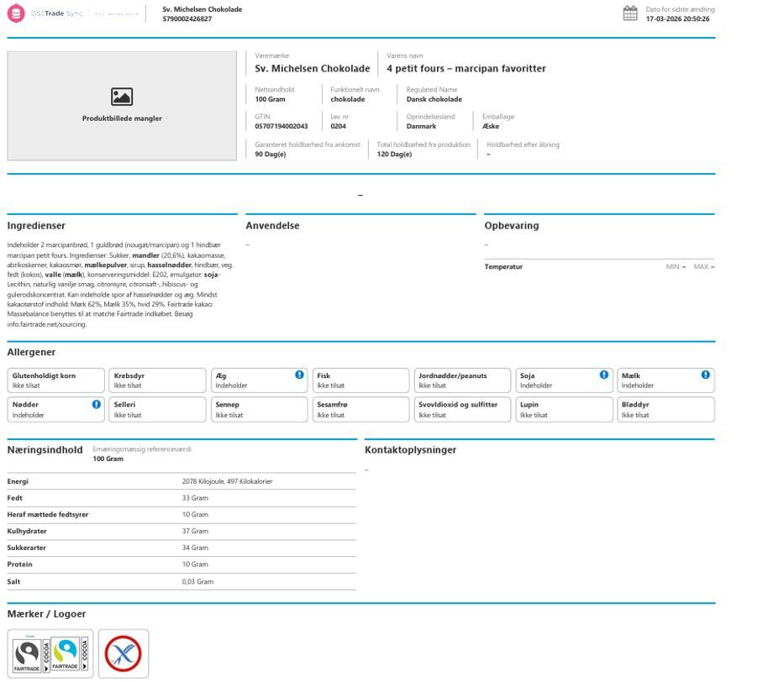
Task: Click the Fedt row value '33 Gram'
Action: point(195,498)
